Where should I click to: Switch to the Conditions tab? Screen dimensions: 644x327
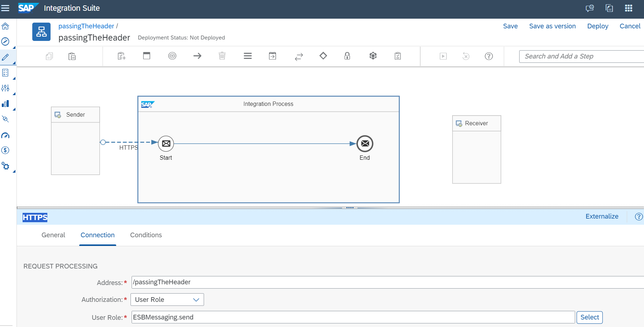[x=146, y=235]
